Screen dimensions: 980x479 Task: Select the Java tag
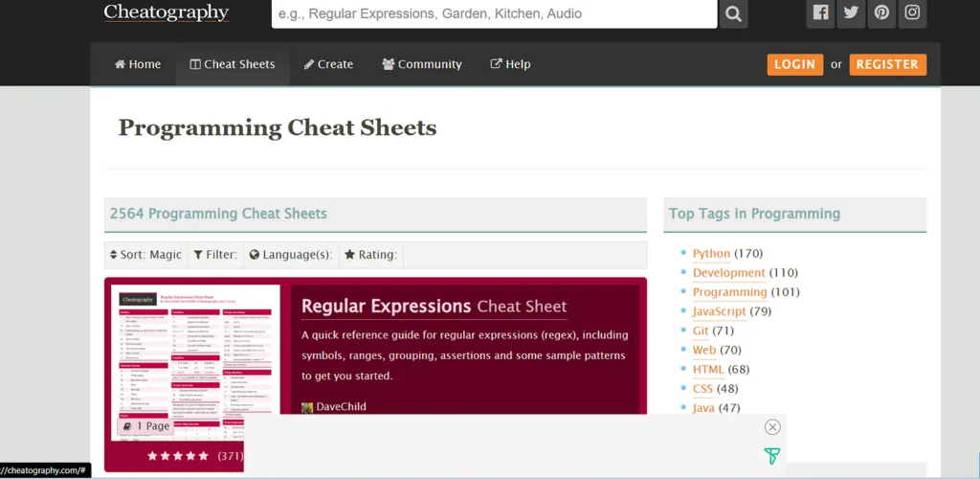coord(703,408)
